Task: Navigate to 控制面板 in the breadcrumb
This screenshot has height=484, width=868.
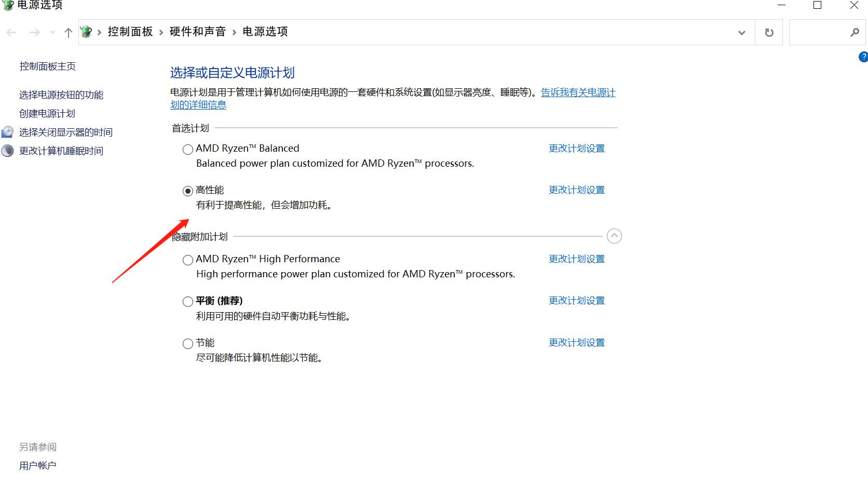Action: (130, 31)
